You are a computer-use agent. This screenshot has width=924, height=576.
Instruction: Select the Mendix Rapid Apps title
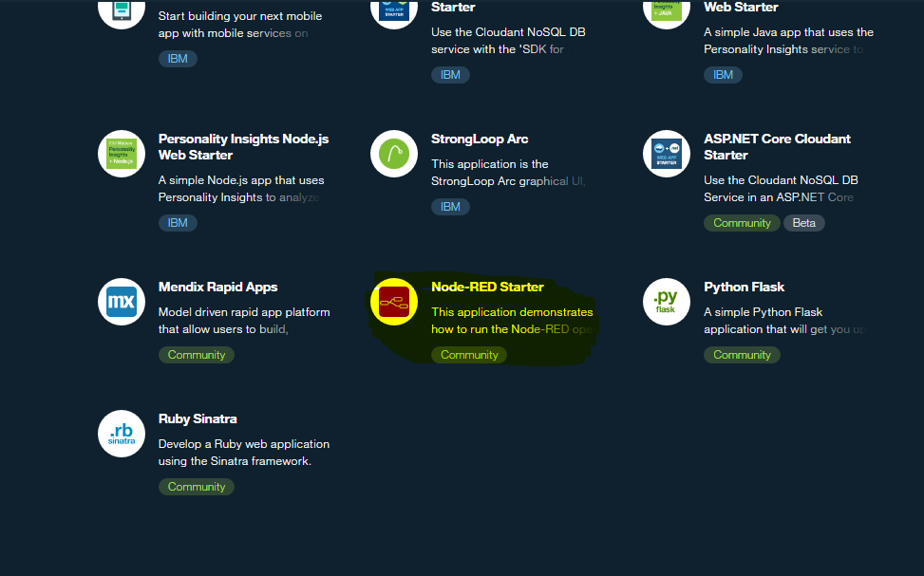(218, 287)
